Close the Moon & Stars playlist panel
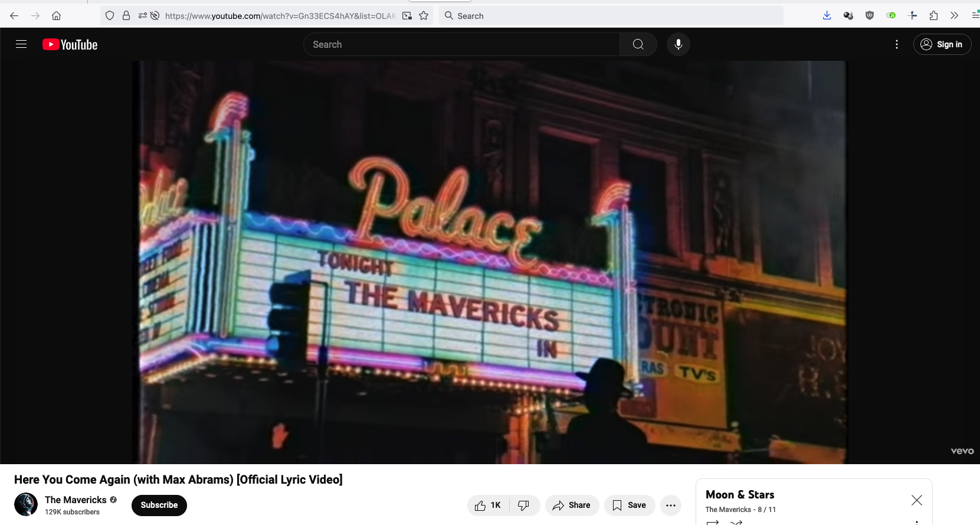Screen dimensions: 980x525 (917, 500)
